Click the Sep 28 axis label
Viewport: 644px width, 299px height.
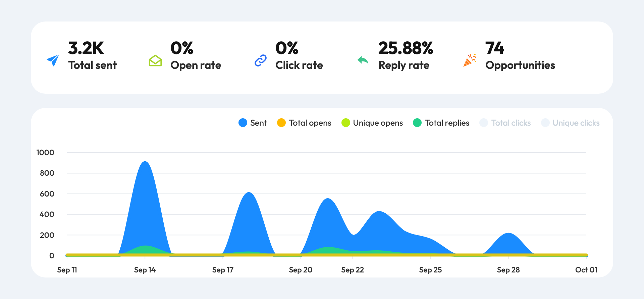point(508,270)
